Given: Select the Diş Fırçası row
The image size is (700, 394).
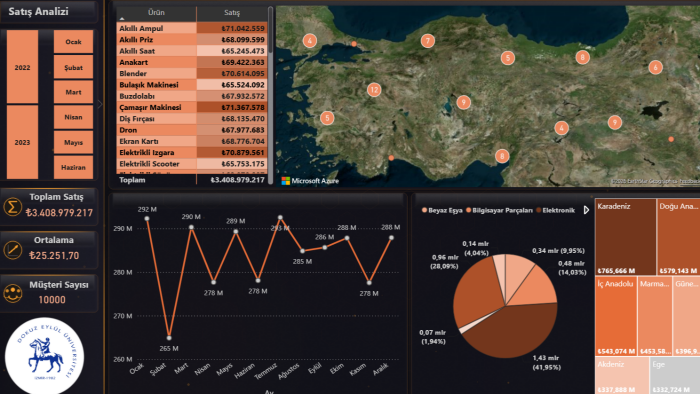Looking at the screenshot, I should coord(192,119).
